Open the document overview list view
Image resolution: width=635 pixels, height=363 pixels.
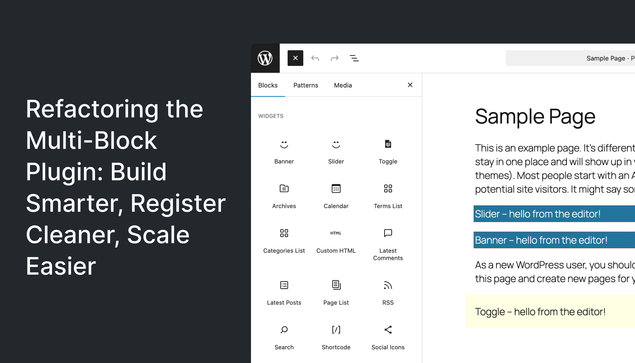[x=354, y=58]
